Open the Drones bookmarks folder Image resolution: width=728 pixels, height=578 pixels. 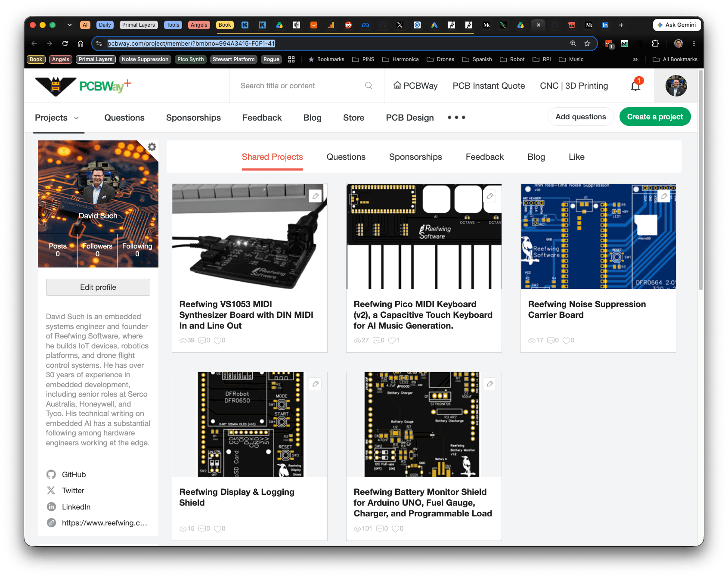pos(440,59)
